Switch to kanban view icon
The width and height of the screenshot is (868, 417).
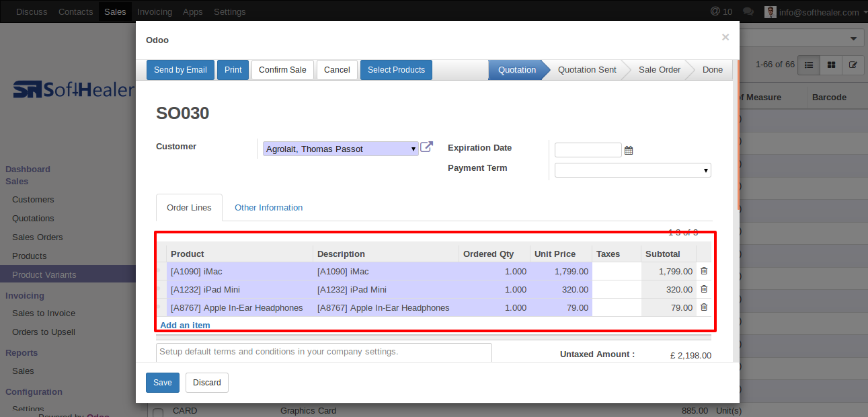pyautogui.click(x=831, y=65)
